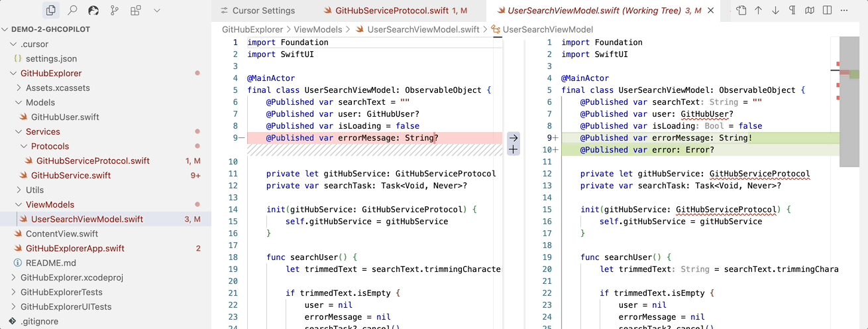
Task: Click the Swift icon beside GitHubExplorerApp.swift
Action: [18, 248]
